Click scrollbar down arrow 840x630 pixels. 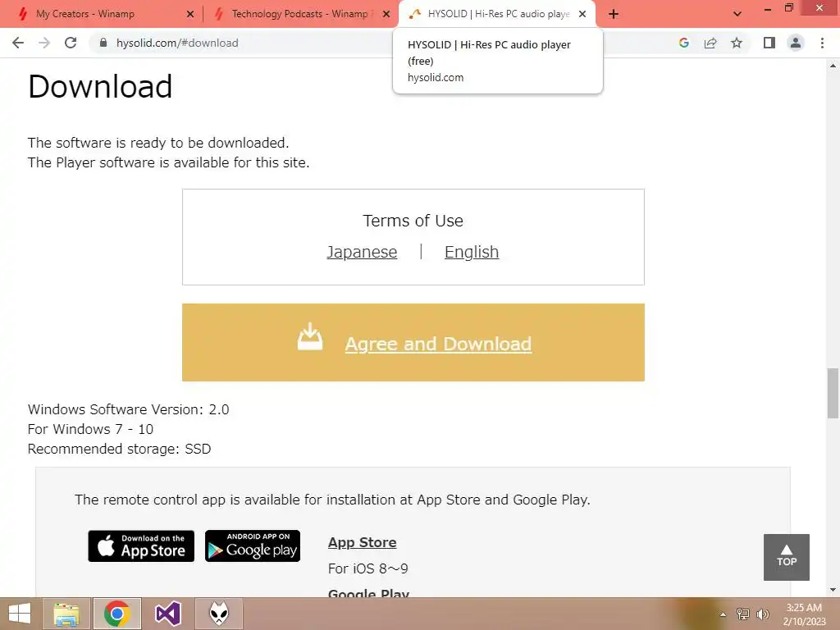(x=833, y=590)
